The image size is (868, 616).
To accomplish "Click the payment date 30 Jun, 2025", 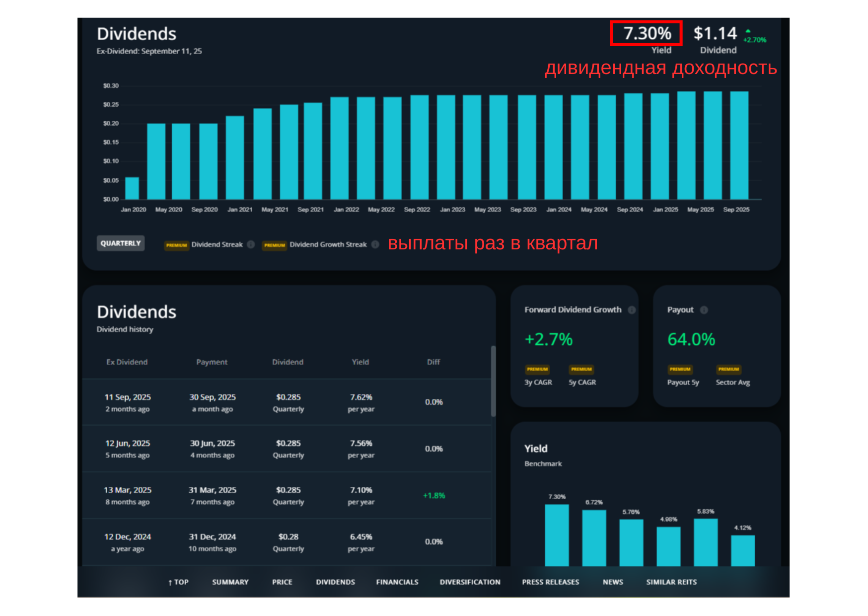I will point(213,444).
